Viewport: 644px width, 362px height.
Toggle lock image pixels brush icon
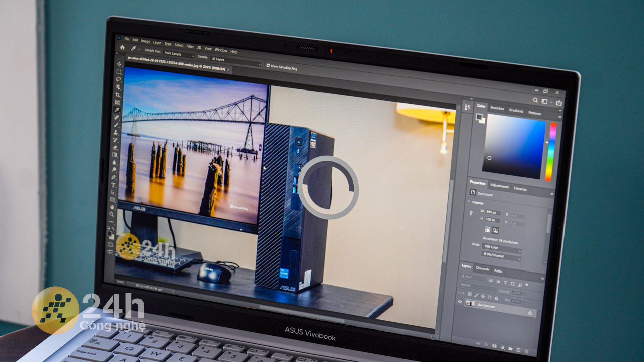(x=476, y=295)
